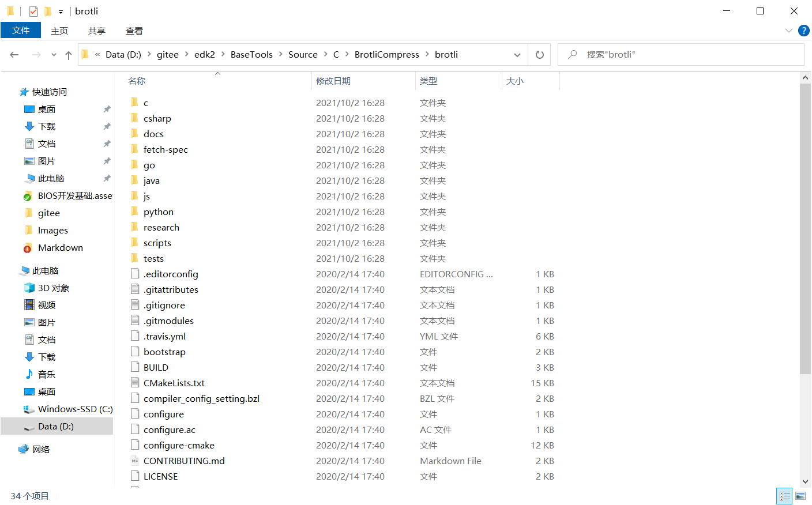This screenshot has height=505, width=812.
Task: Pin-toggle the 下载 quick access entry
Action: 107,126
